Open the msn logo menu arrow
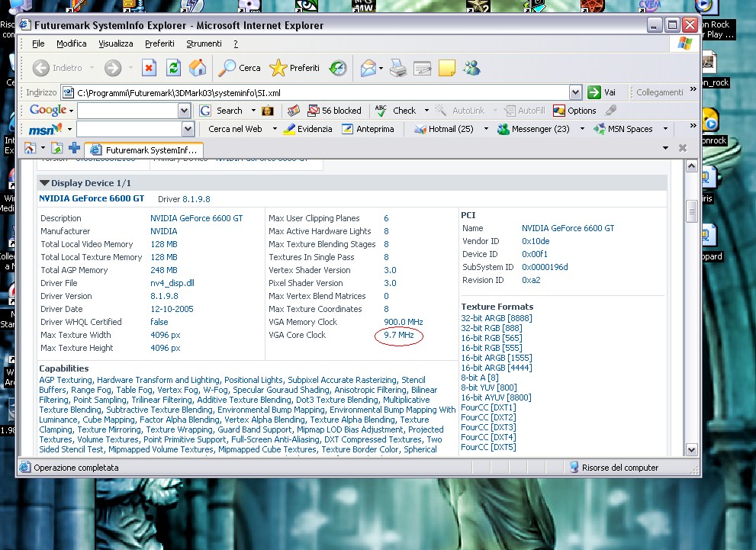The image size is (756, 550). pyautogui.click(x=69, y=129)
